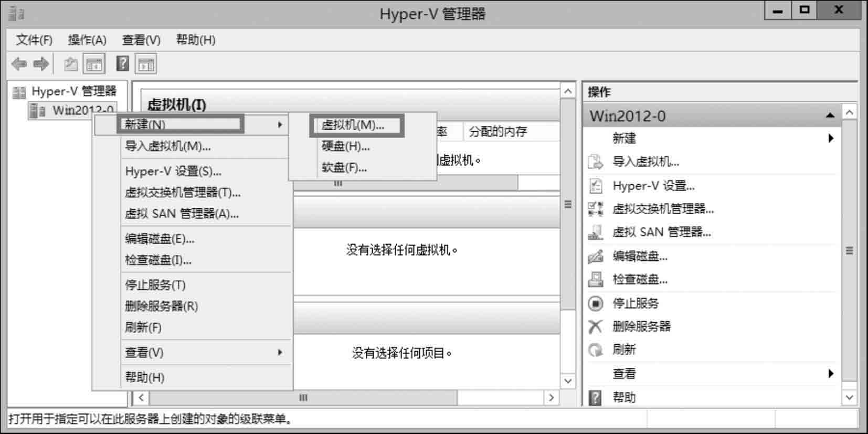
Task: Choose 新建(N) in the context menu
Action: [191, 124]
